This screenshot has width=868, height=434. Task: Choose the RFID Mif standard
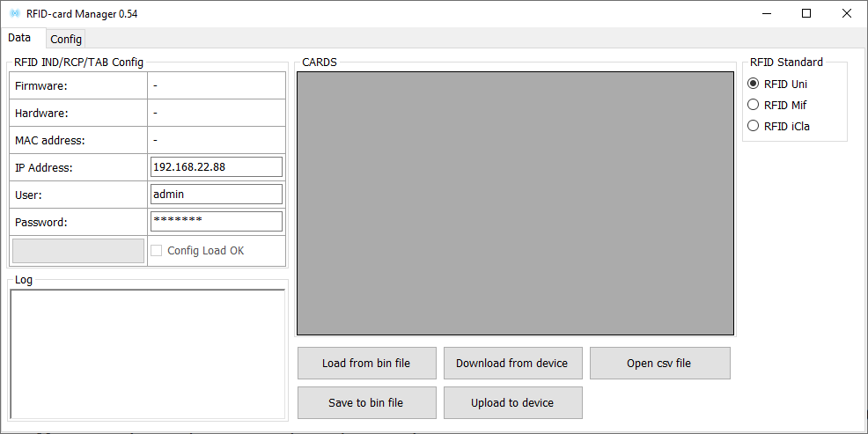(x=753, y=105)
